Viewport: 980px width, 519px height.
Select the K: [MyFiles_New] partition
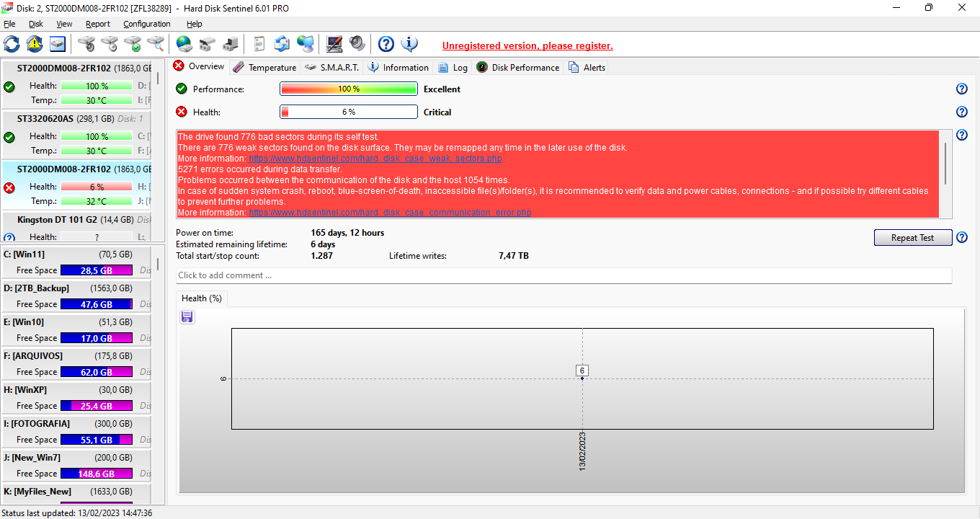76,494
